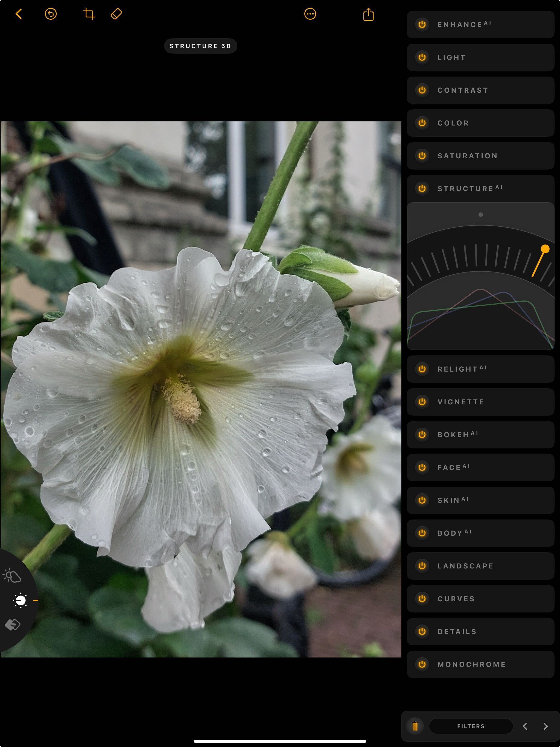Select the brightness tool in radial menu
The height and width of the screenshot is (747, 560).
20,600
